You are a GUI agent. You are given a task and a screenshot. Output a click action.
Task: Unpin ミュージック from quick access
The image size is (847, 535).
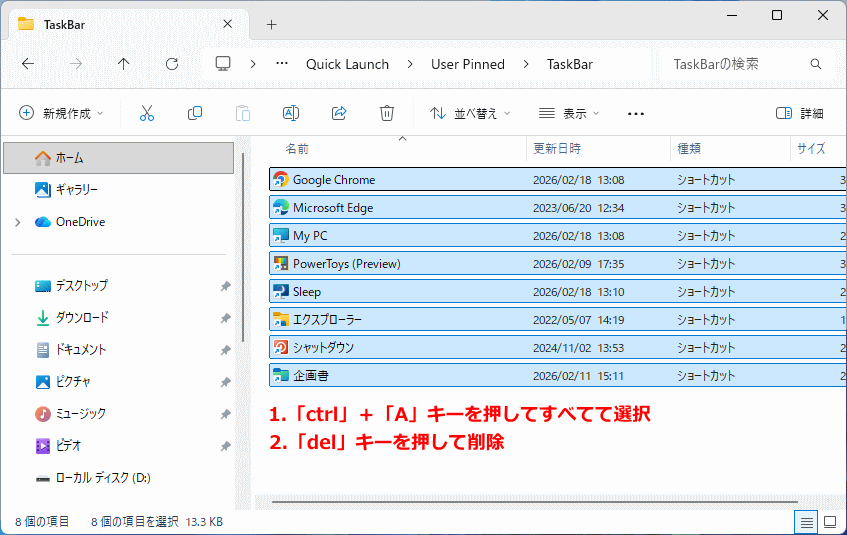tap(225, 414)
